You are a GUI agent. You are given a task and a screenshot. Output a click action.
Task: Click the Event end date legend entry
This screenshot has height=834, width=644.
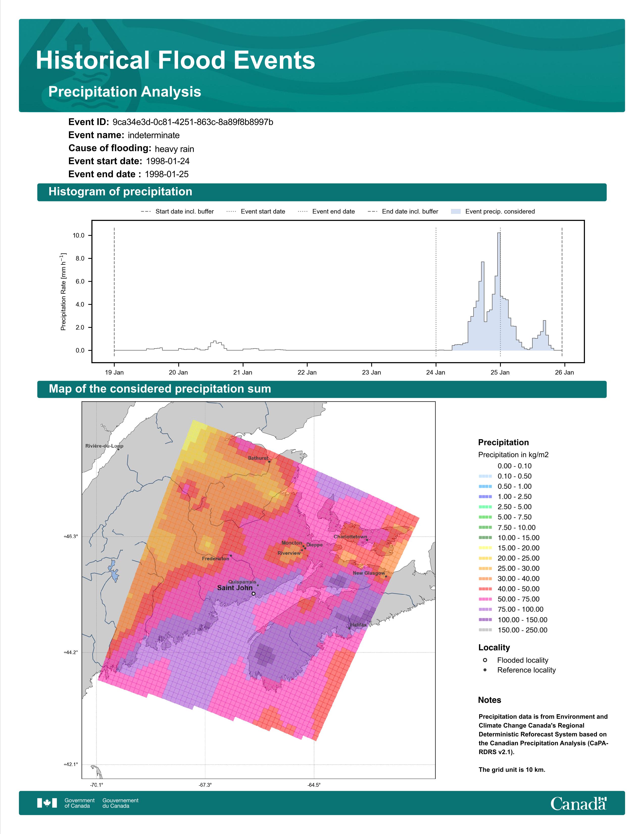[326, 212]
